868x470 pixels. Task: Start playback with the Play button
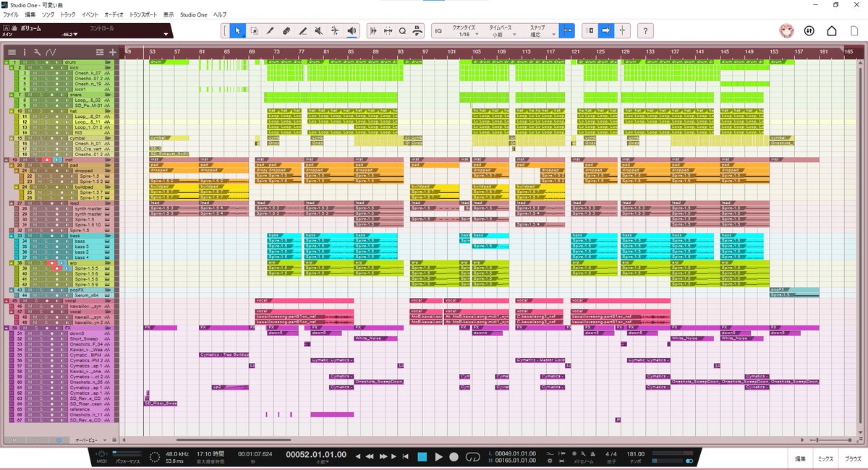[438, 457]
